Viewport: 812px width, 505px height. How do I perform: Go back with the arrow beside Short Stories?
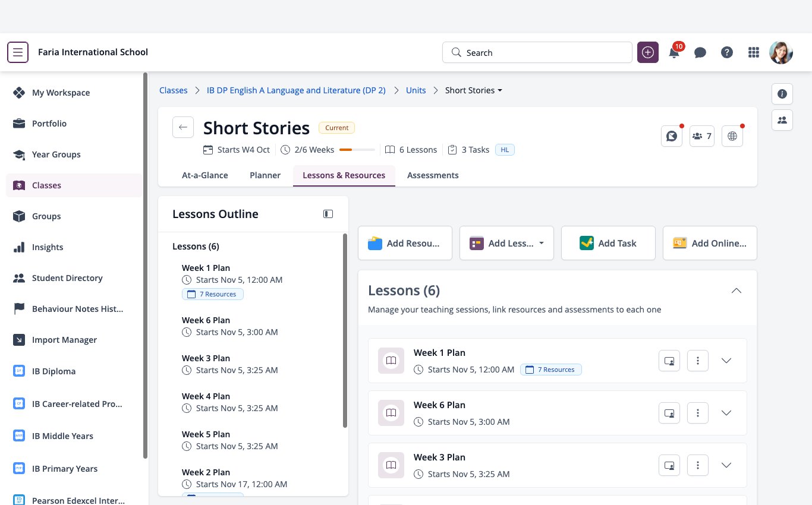[x=183, y=127]
